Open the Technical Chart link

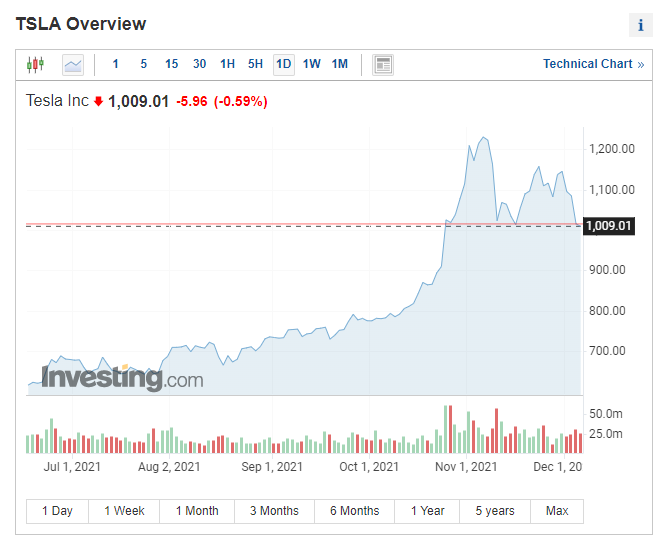[x=593, y=64]
